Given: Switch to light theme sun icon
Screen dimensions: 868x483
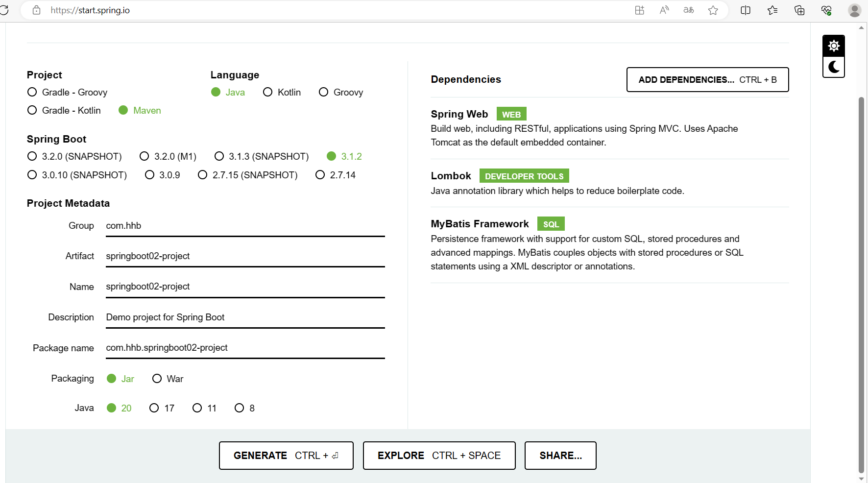Looking at the screenshot, I should click(x=834, y=46).
